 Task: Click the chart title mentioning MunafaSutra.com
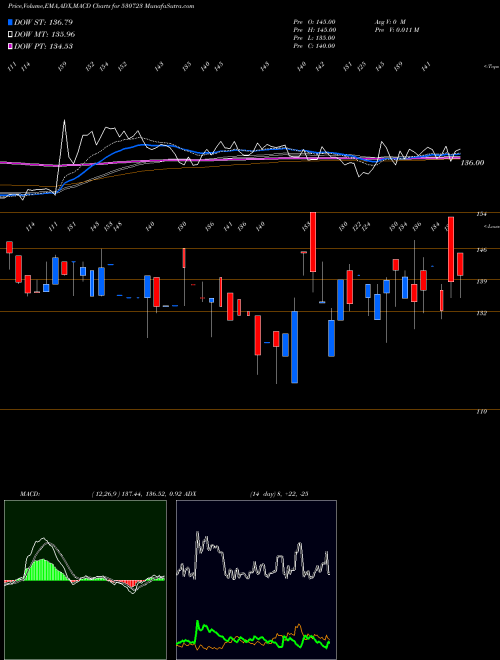click(x=101, y=6)
